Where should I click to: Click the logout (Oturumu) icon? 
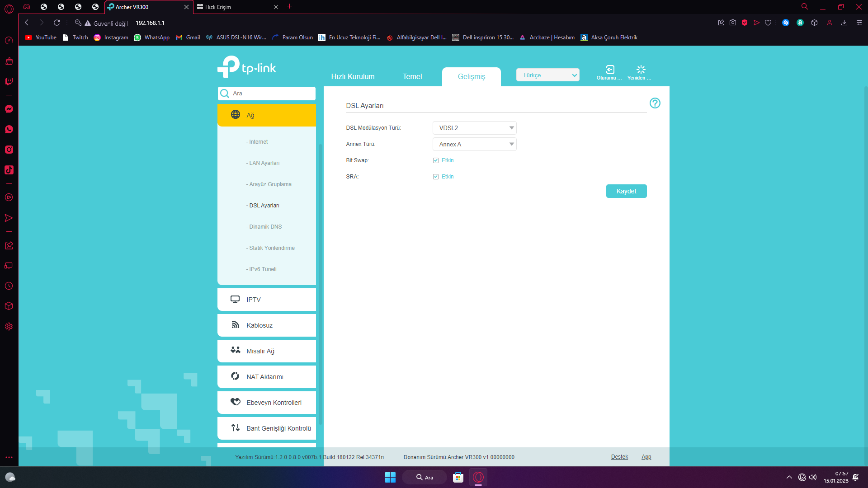610,70
